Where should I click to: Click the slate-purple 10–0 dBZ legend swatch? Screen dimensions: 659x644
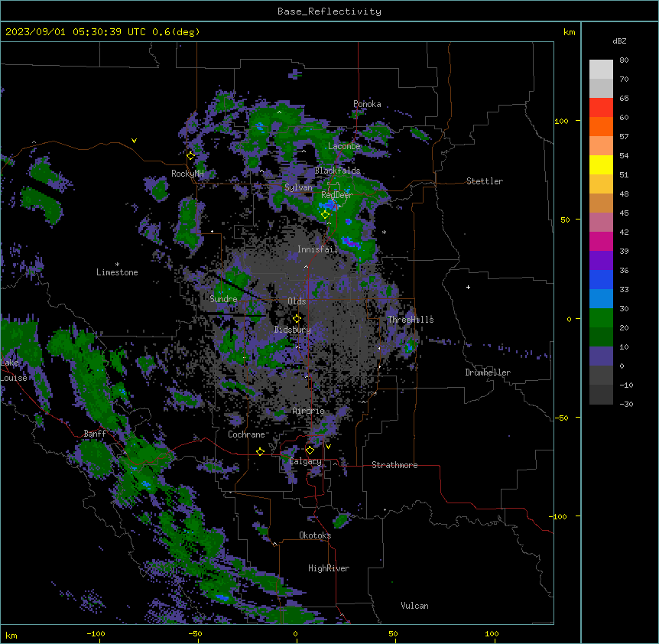[x=601, y=356]
